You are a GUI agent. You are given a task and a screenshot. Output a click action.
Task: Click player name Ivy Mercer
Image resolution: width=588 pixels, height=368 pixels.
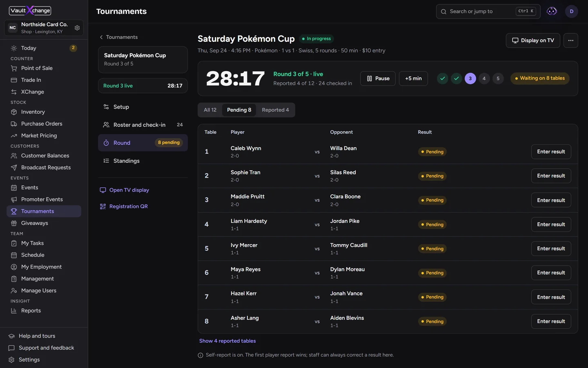[x=244, y=245]
